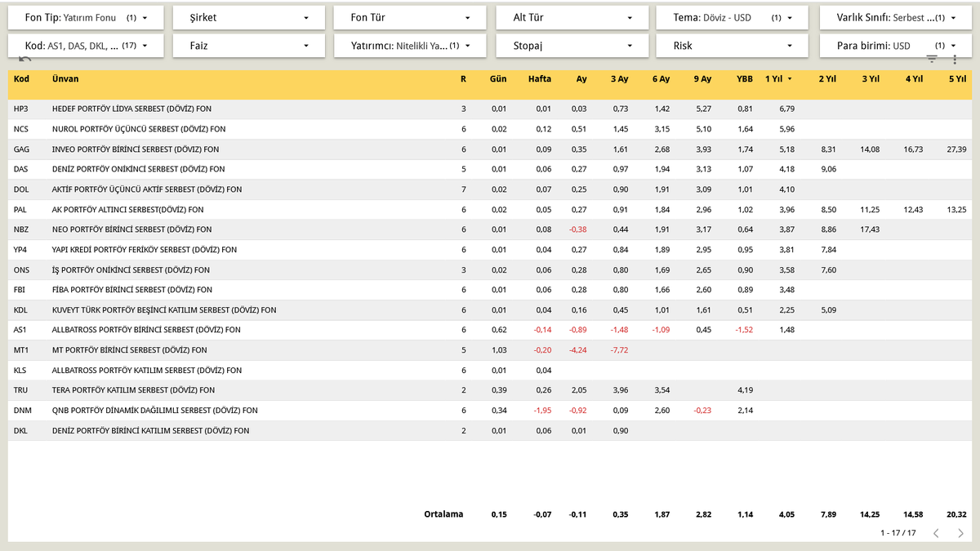
Task: Sort by the 5 Yıl column header
Action: 957,79
